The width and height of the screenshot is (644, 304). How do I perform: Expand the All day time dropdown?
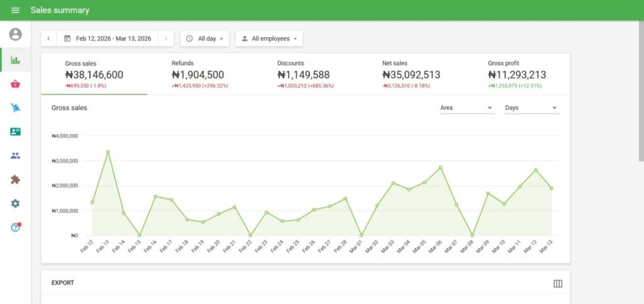click(x=205, y=38)
